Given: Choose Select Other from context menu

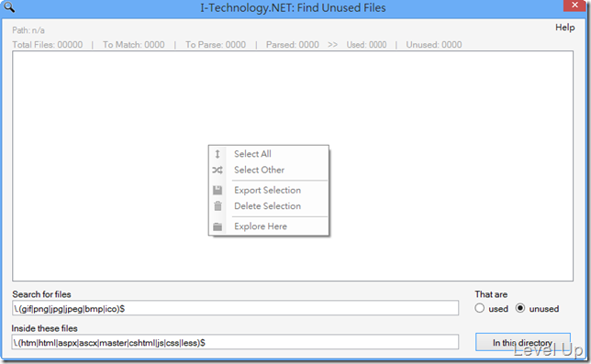Looking at the screenshot, I should tap(268, 171).
